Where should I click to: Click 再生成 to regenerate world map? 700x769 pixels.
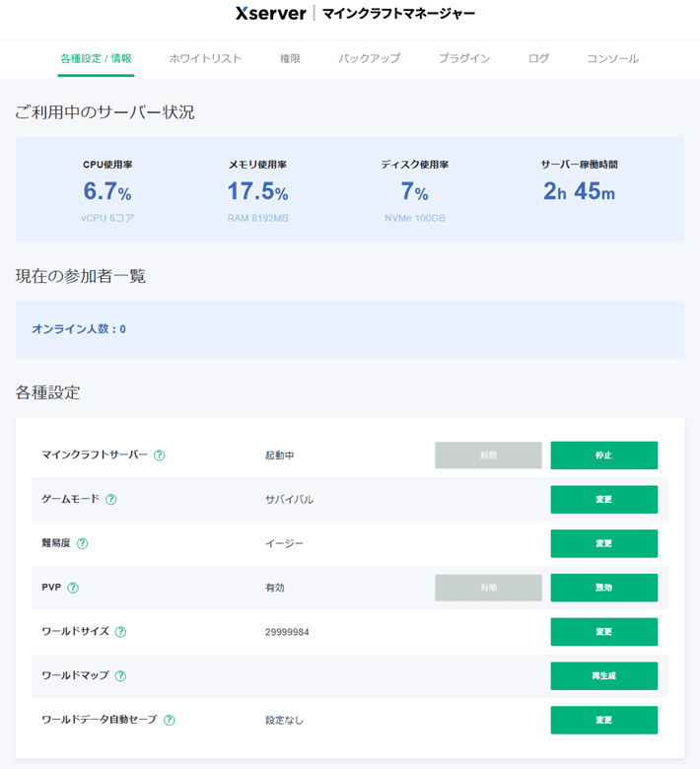point(603,675)
